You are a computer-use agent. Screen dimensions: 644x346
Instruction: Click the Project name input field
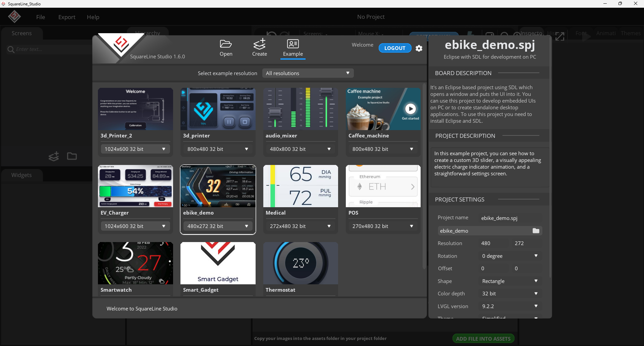coord(511,218)
